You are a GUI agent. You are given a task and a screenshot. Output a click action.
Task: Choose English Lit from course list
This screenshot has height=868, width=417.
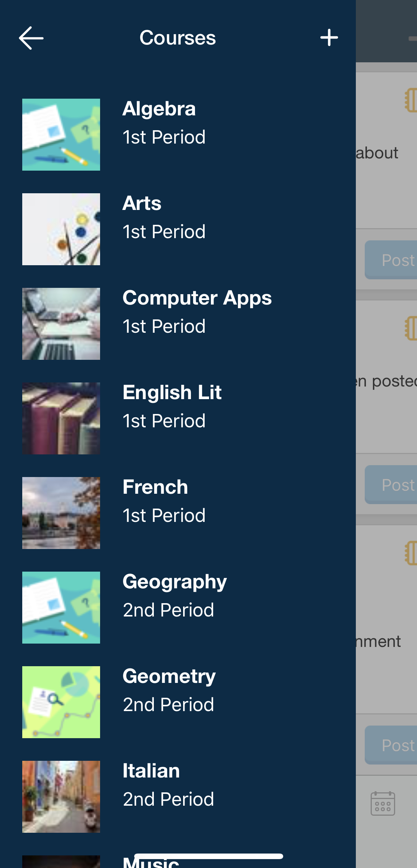click(x=172, y=407)
